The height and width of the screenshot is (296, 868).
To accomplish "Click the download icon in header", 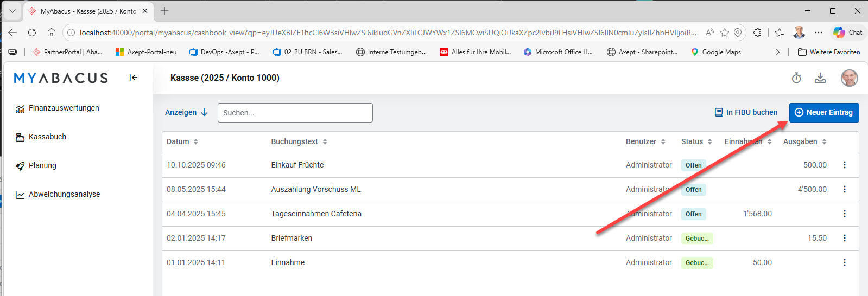I will [x=820, y=78].
